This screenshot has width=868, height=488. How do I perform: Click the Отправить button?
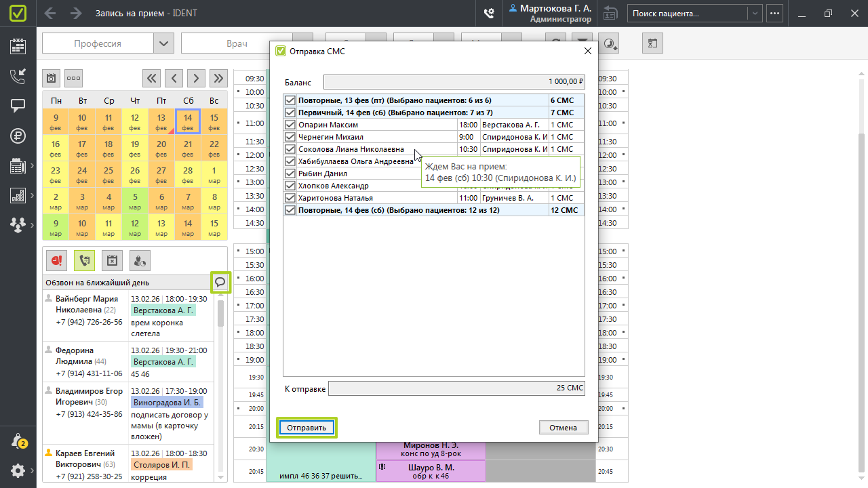pyautogui.click(x=307, y=428)
